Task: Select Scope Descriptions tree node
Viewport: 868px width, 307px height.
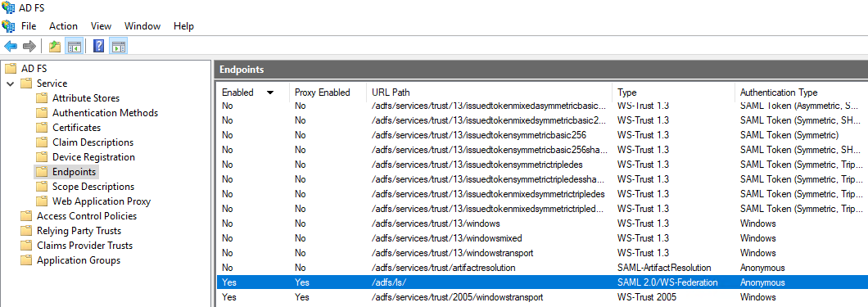Action: click(93, 187)
